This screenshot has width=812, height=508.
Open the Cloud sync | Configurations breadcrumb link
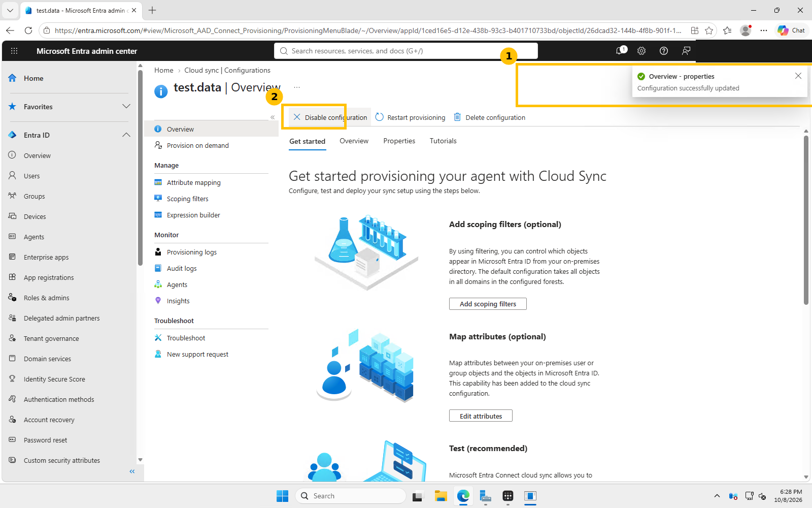227,70
